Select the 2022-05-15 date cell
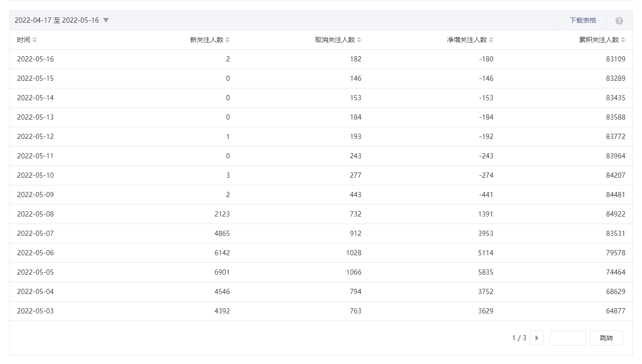Screen dimensions: 642x364 35,78
